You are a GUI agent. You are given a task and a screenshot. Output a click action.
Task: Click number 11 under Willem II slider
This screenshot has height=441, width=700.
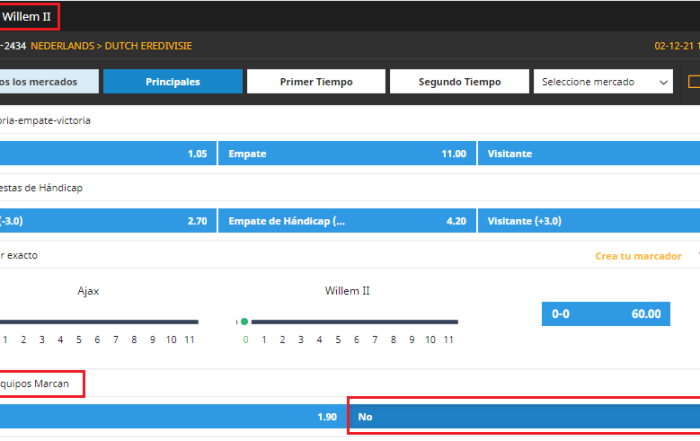(449, 340)
